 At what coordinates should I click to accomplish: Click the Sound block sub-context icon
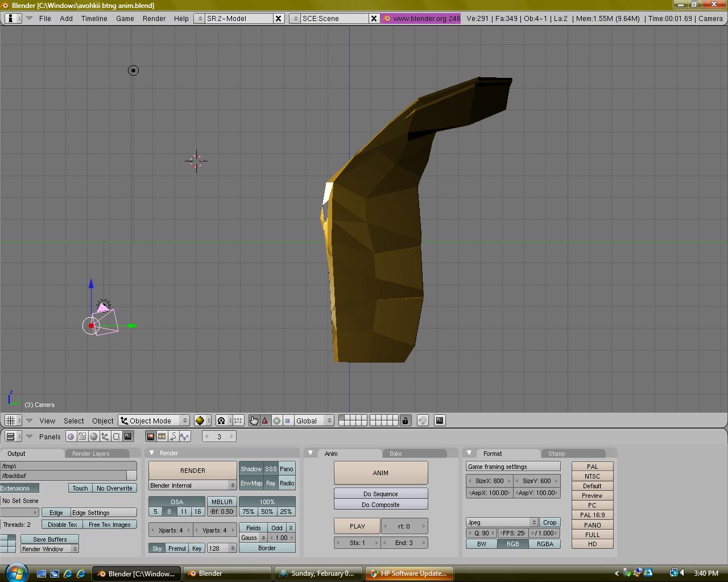(185, 436)
